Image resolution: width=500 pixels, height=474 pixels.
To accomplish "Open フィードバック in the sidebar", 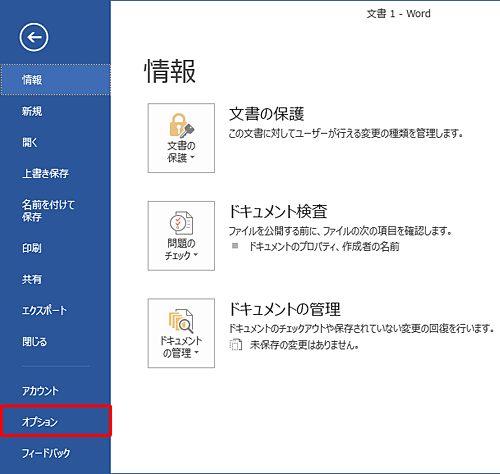I will tap(55, 453).
